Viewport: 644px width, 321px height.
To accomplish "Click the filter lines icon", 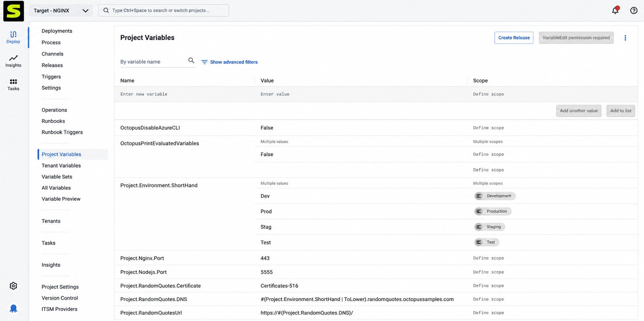I will tap(204, 62).
